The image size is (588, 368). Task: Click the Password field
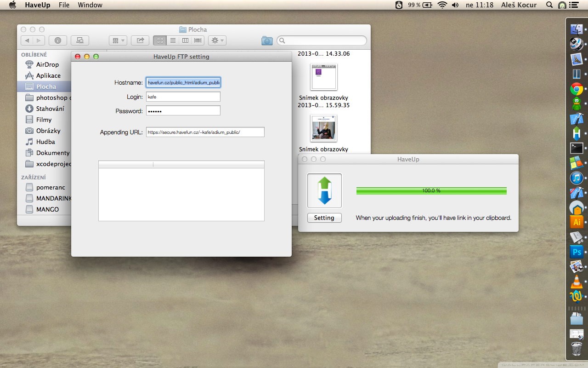(183, 110)
